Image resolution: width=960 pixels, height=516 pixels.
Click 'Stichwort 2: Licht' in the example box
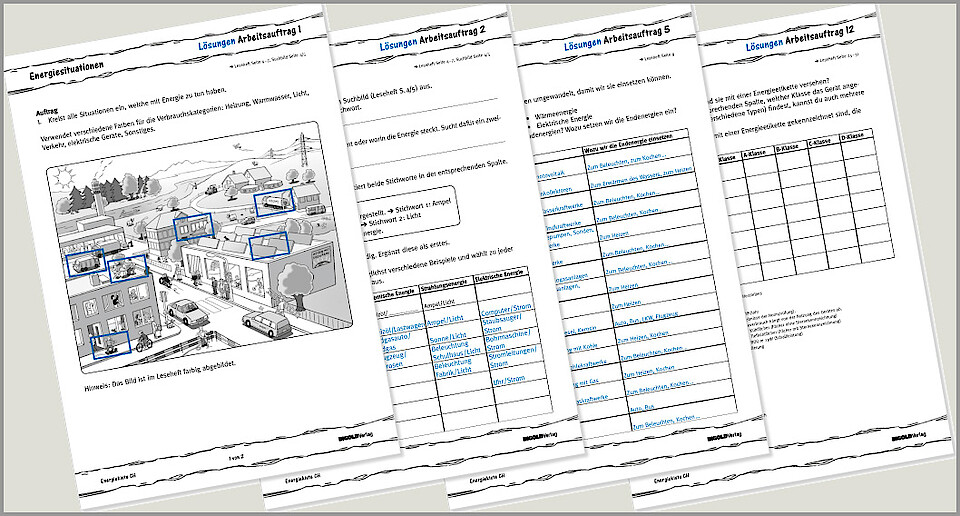(395, 219)
